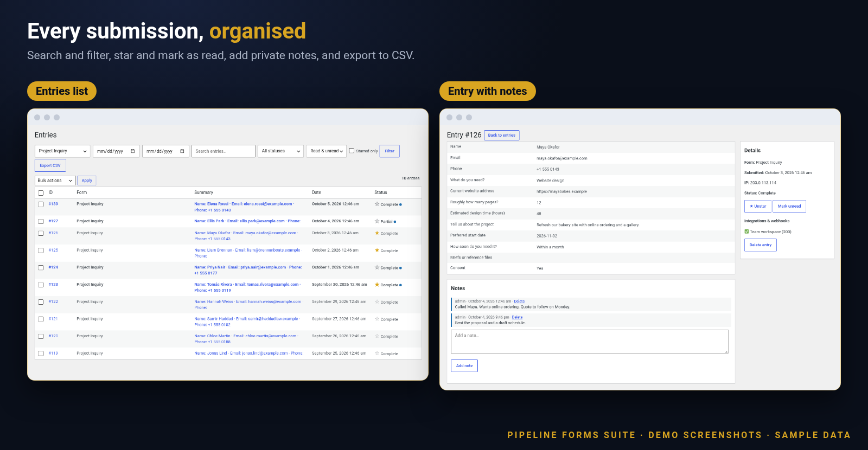Star entry #121 using its star icon
Viewport: 868px width, 450px height.
point(377,319)
